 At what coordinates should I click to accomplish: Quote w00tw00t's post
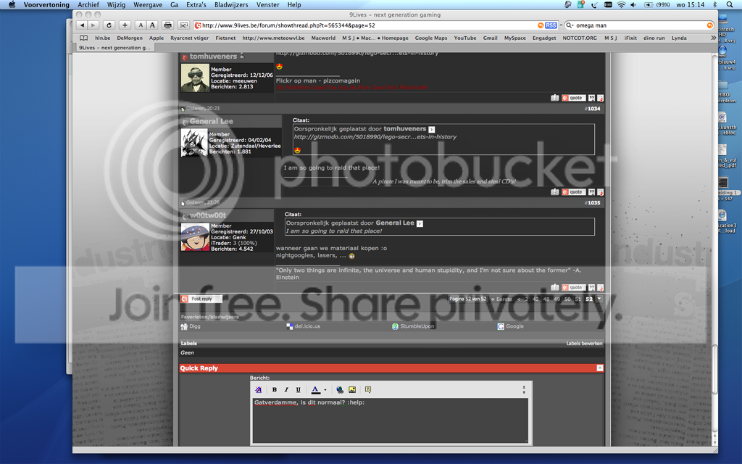pyautogui.click(x=573, y=288)
